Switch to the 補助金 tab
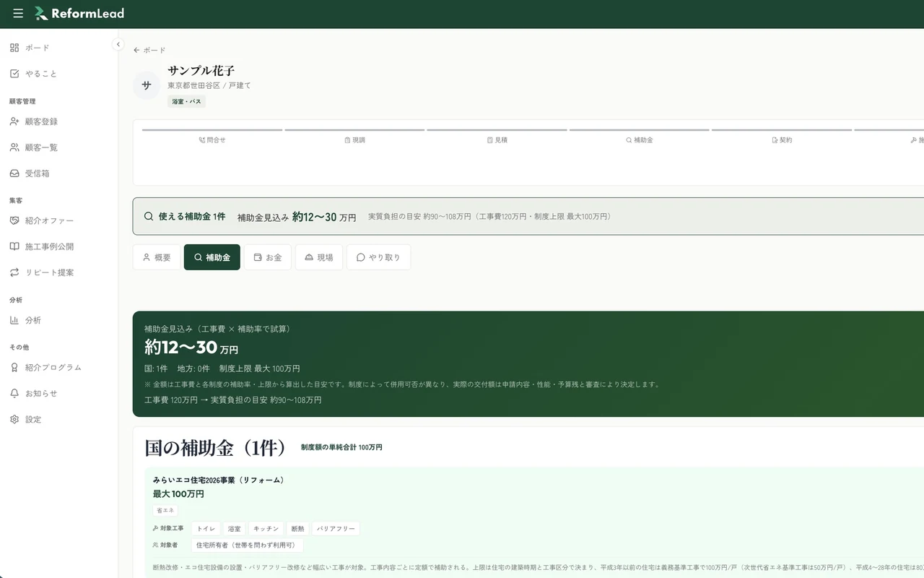 click(212, 257)
